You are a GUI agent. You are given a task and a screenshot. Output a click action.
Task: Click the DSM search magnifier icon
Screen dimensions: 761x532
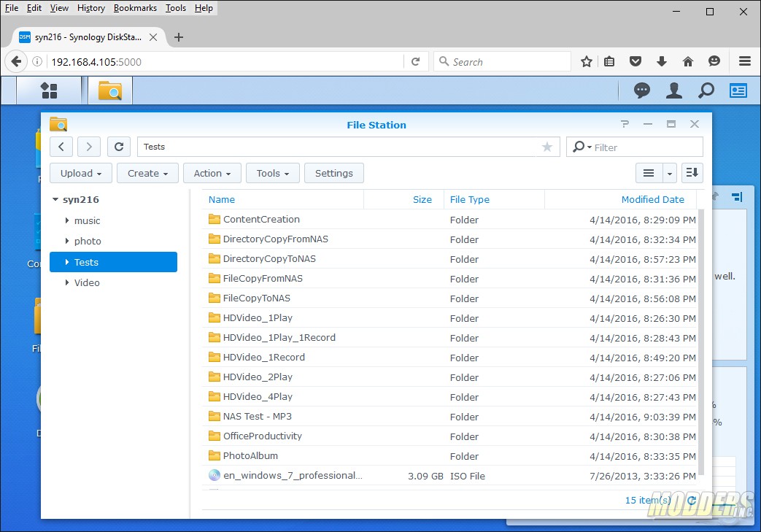pos(706,90)
